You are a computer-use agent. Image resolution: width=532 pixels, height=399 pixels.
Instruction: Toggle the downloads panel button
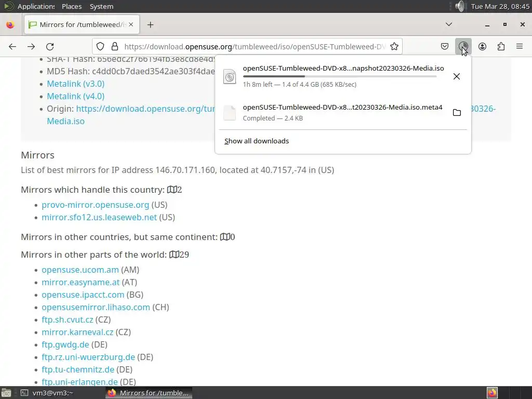pyautogui.click(x=463, y=46)
